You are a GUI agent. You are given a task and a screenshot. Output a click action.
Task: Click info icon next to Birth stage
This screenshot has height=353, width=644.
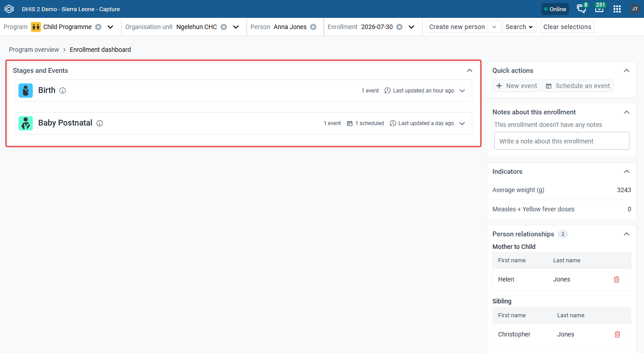point(63,91)
